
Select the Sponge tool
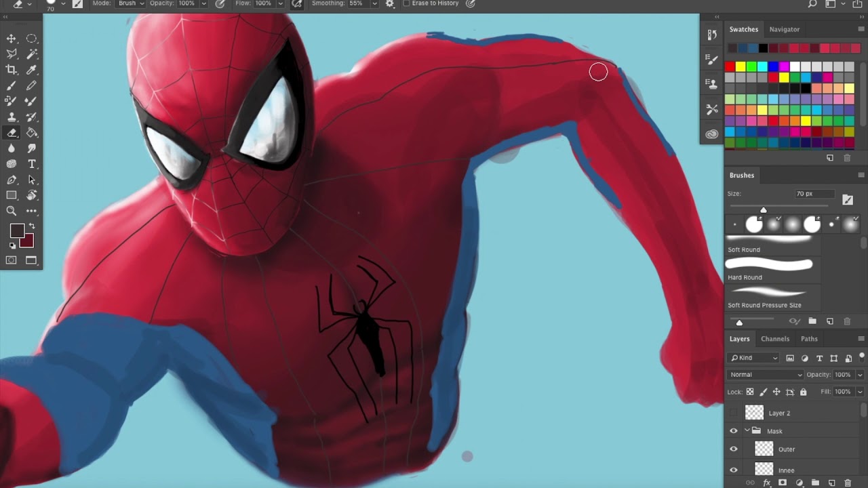[12, 164]
